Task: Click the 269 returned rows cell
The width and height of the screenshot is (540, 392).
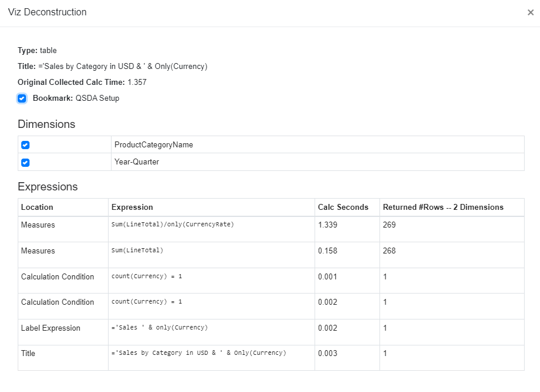Action: 390,225
